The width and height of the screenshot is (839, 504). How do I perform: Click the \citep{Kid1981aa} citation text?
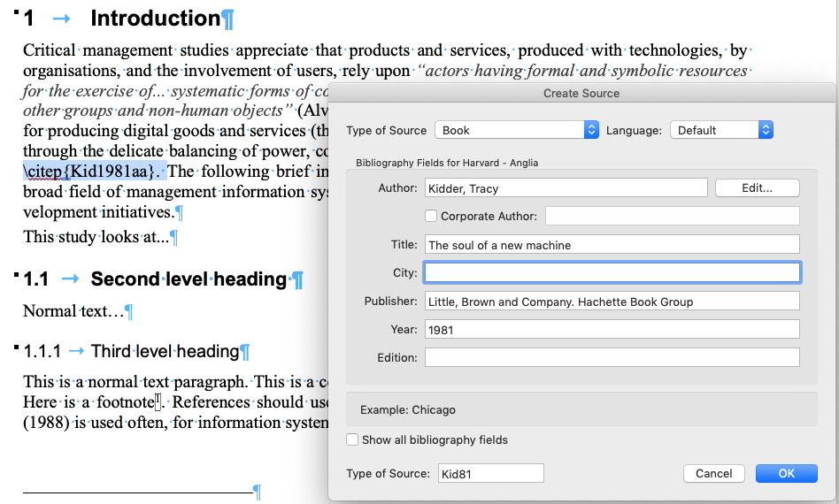pyautogui.click(x=89, y=171)
